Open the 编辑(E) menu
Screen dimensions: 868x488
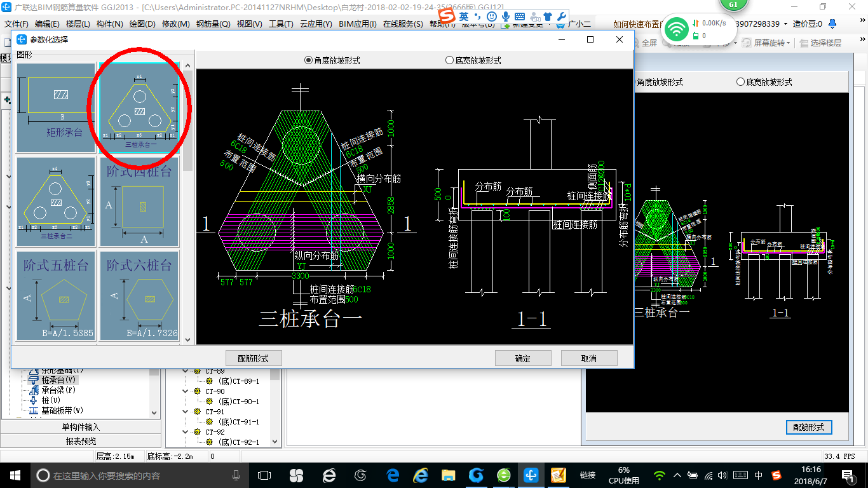(x=47, y=24)
